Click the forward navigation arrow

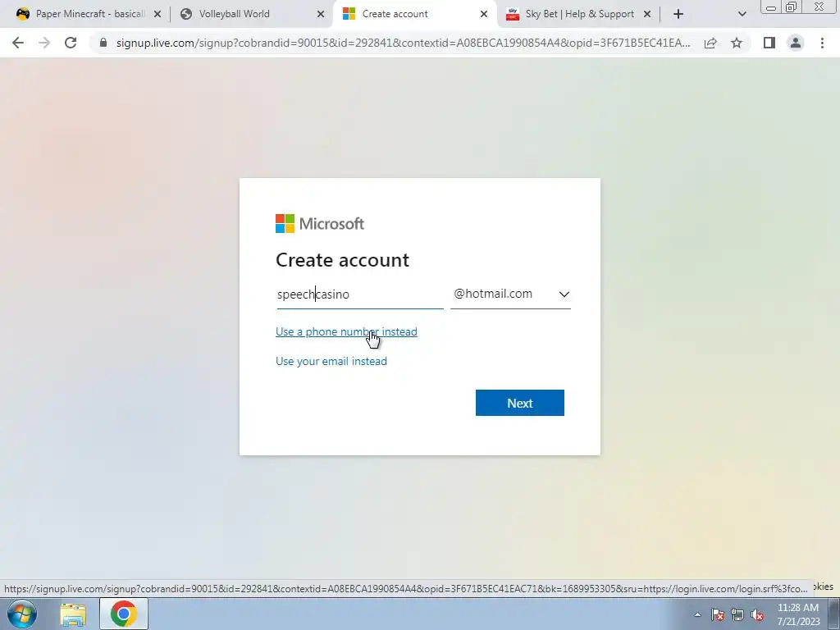point(44,43)
